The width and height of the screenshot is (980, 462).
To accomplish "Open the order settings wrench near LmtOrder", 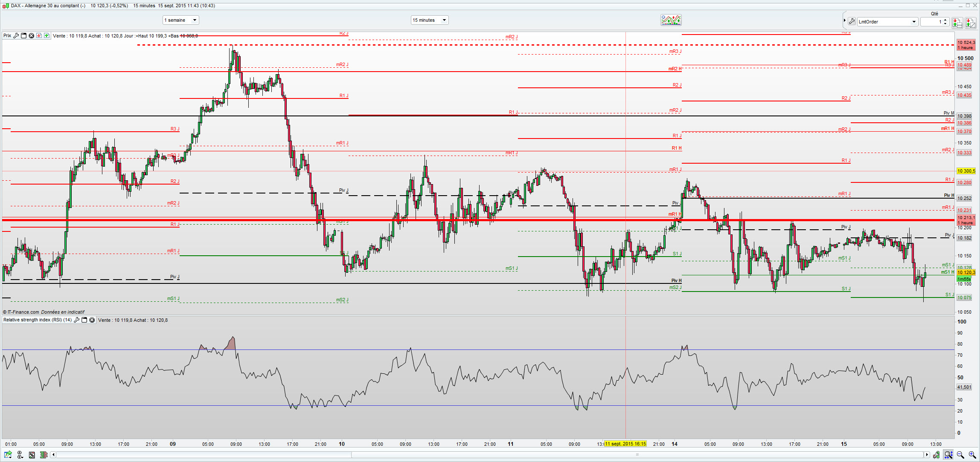I will point(852,22).
